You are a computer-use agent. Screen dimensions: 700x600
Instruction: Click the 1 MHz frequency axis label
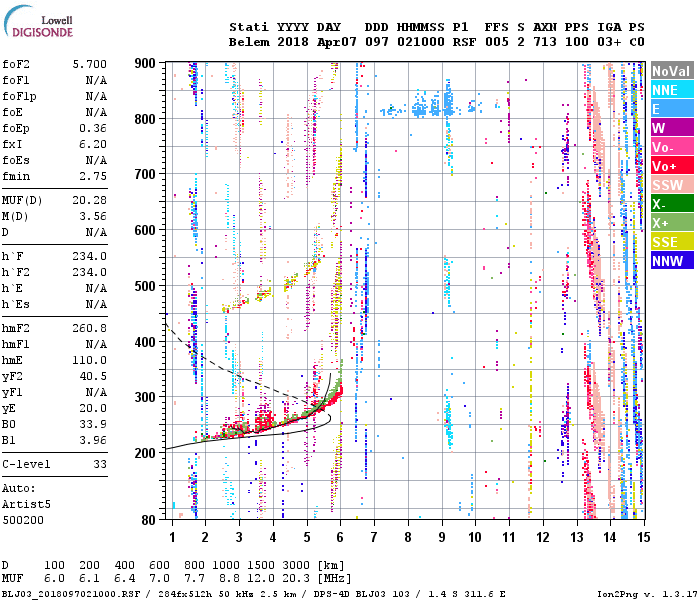[x=172, y=537]
